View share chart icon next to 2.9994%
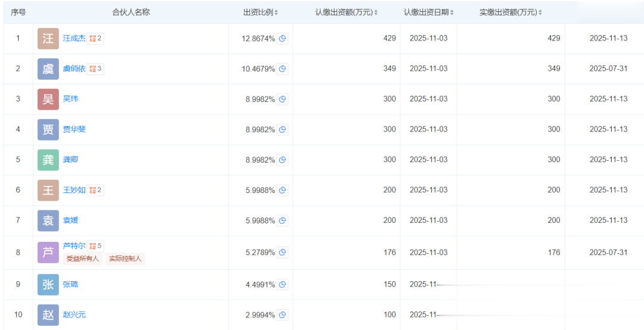This screenshot has width=644, height=330. [x=282, y=315]
